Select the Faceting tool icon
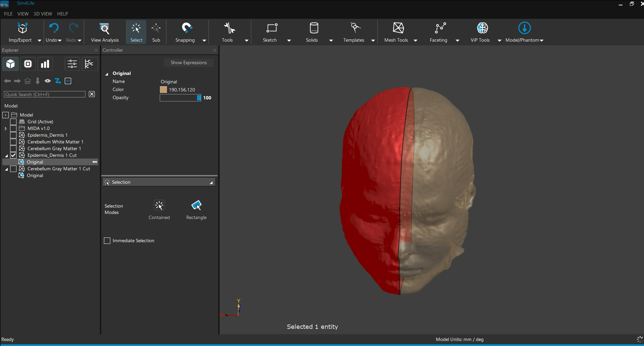The image size is (644, 346). click(x=440, y=28)
